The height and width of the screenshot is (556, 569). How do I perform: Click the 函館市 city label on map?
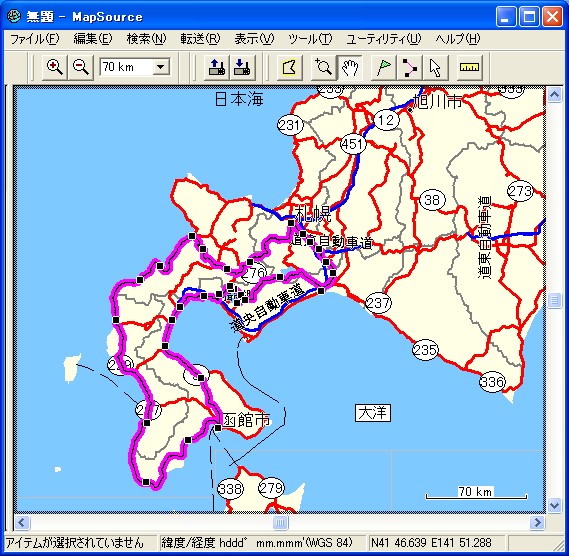[x=246, y=421]
